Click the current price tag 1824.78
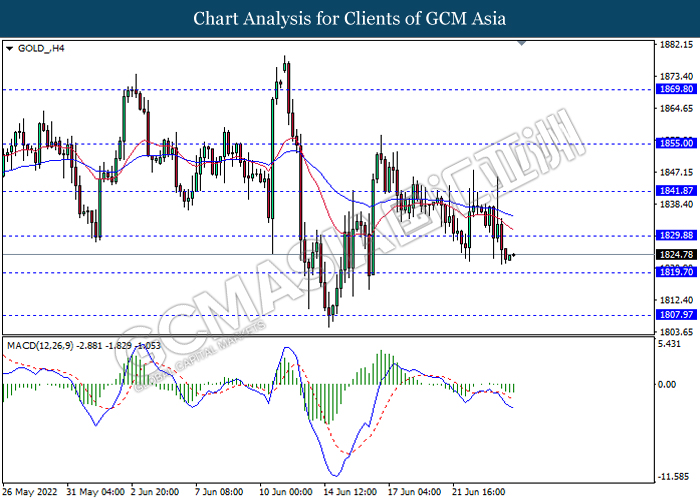The image size is (700, 500). pos(676,254)
